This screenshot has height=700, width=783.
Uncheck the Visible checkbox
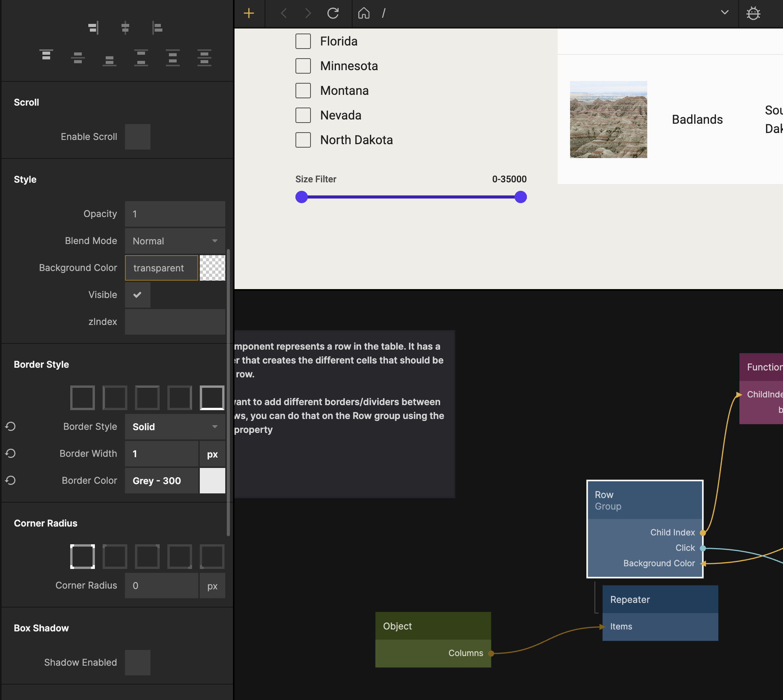(137, 295)
